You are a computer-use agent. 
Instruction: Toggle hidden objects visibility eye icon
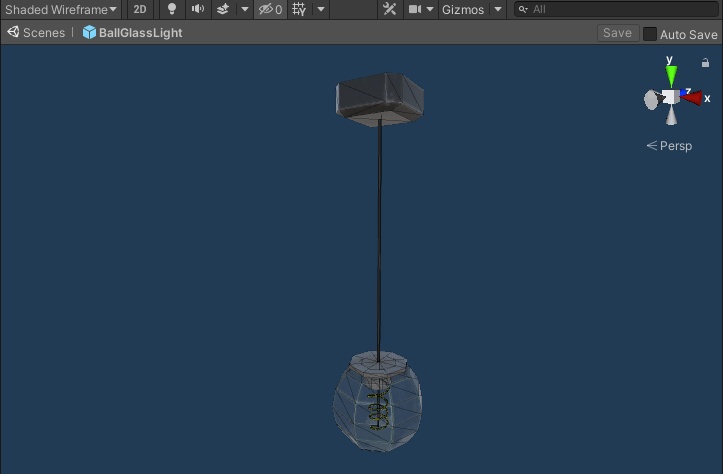[x=270, y=9]
